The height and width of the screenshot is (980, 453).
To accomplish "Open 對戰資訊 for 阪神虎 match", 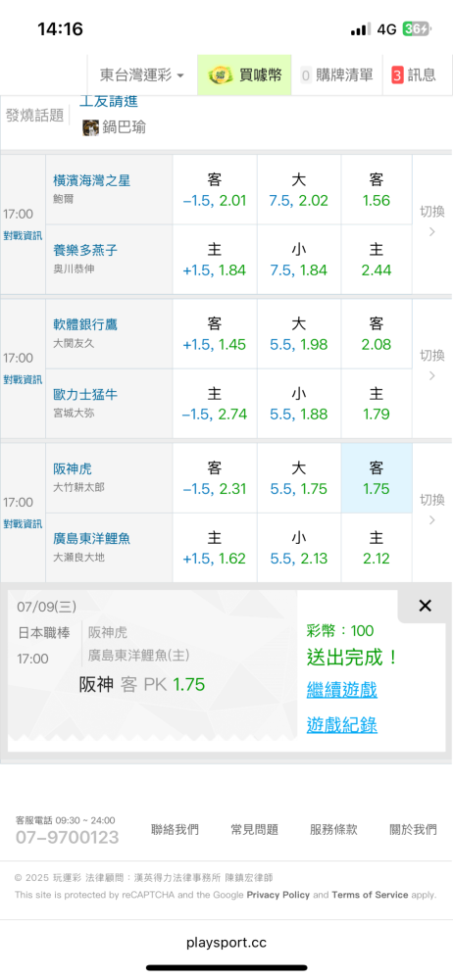I will (23, 523).
